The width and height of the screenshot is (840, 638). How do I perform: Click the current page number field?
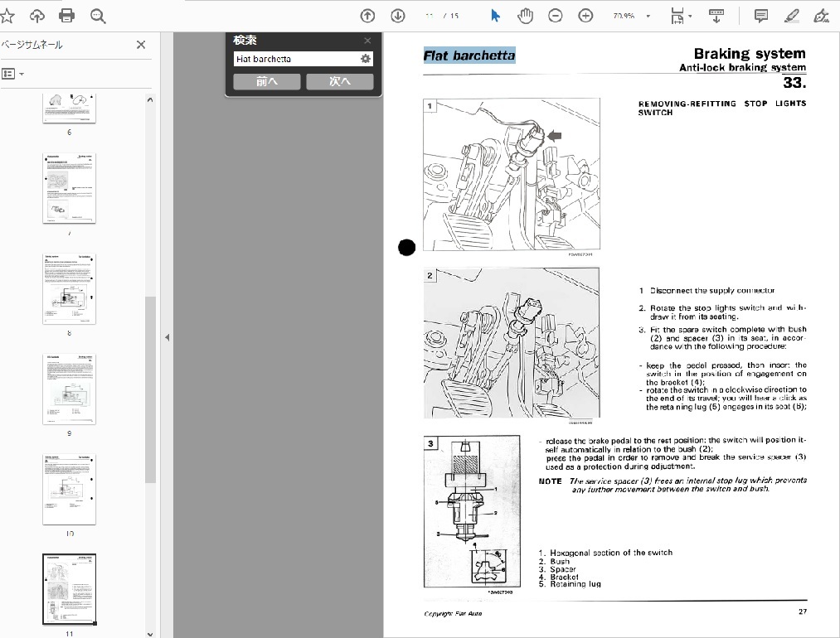429,16
